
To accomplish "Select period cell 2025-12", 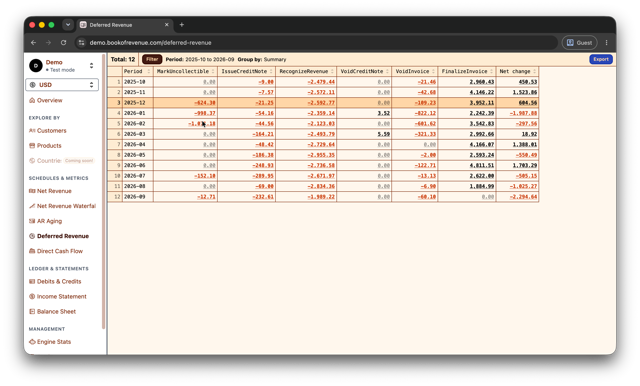I will (138, 103).
